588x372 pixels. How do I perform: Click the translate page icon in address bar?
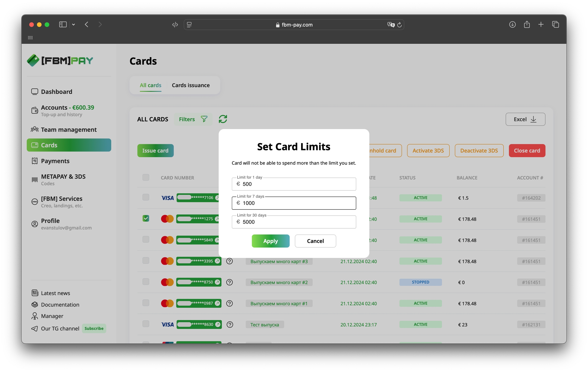[390, 25]
